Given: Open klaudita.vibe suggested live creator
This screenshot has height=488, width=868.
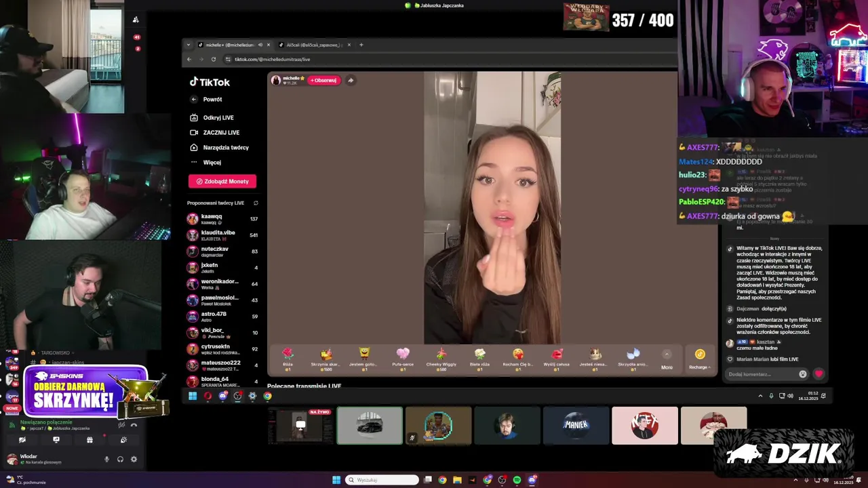Looking at the screenshot, I should pyautogui.click(x=222, y=235).
